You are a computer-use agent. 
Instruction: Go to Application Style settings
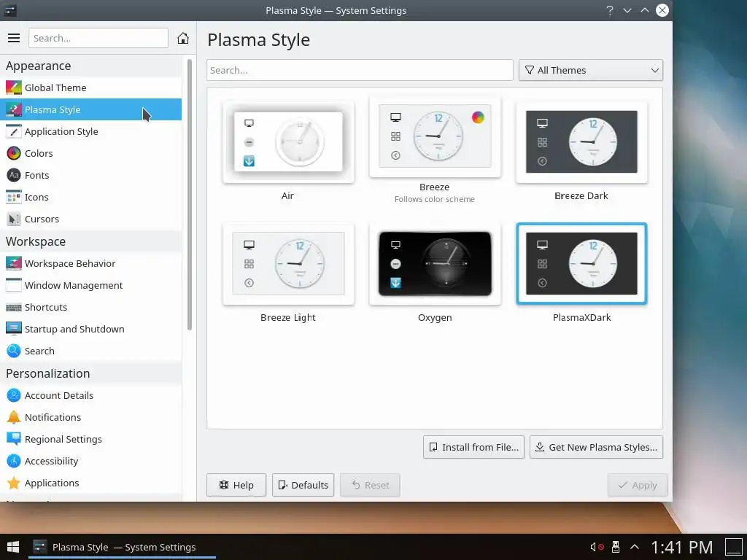coord(90,131)
